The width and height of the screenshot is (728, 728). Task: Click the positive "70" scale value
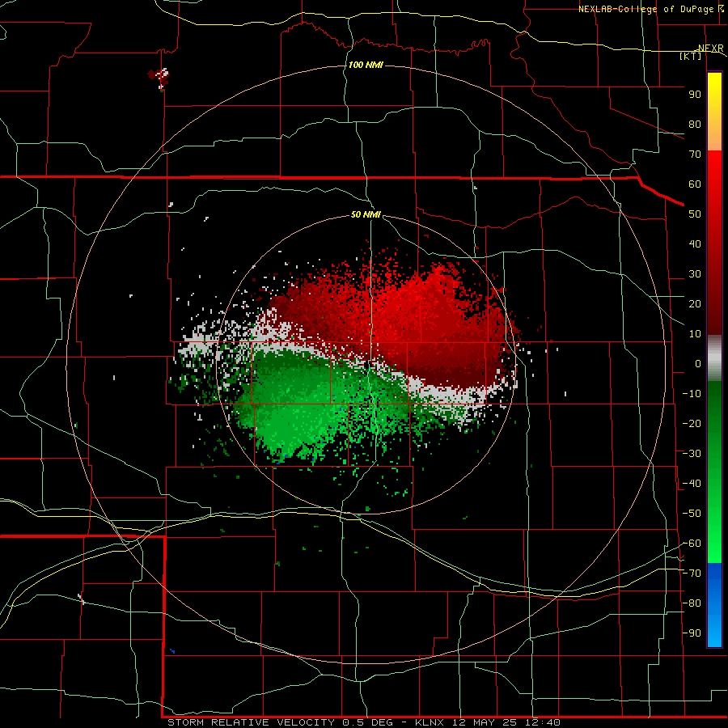click(x=695, y=154)
